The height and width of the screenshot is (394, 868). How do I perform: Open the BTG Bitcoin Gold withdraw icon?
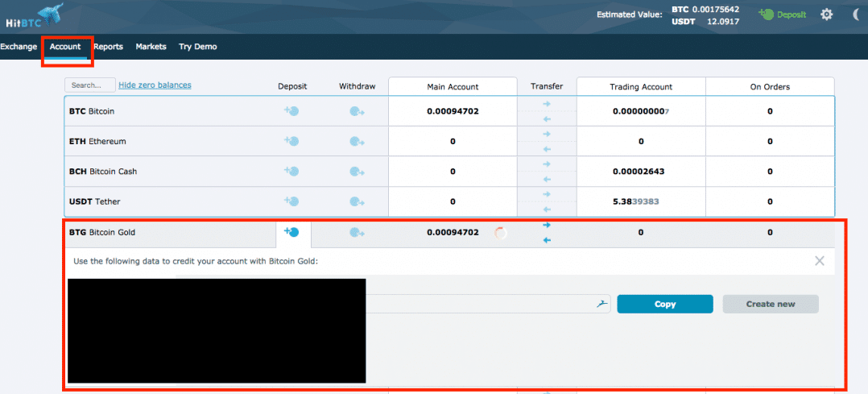(x=357, y=233)
